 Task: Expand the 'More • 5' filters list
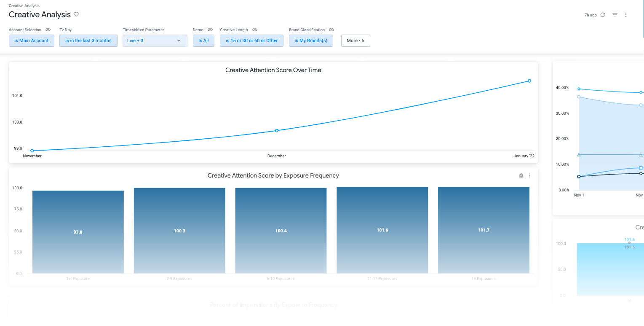tap(355, 40)
